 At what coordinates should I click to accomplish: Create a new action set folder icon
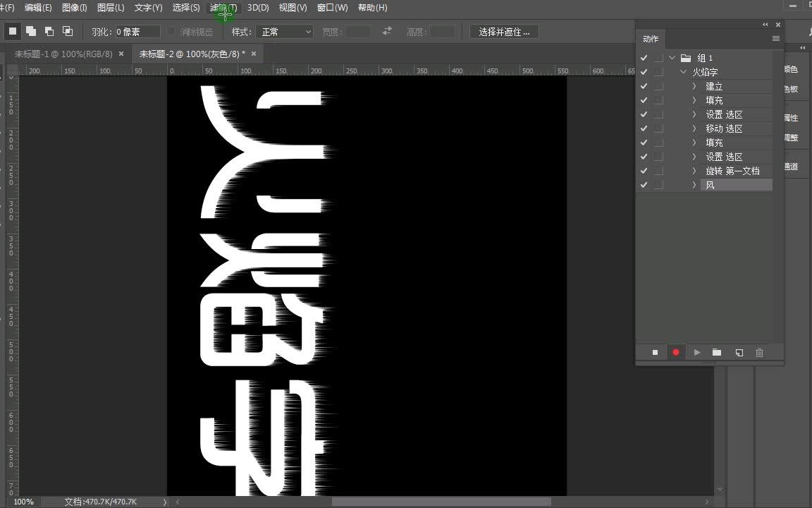(x=717, y=352)
